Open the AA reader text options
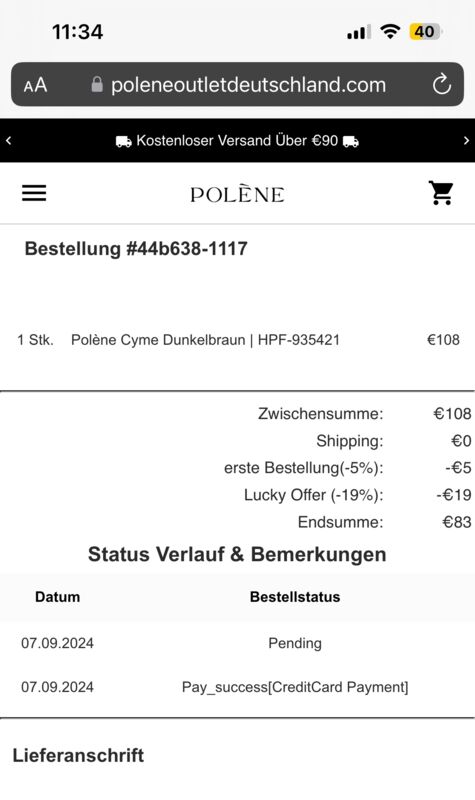 (35, 85)
